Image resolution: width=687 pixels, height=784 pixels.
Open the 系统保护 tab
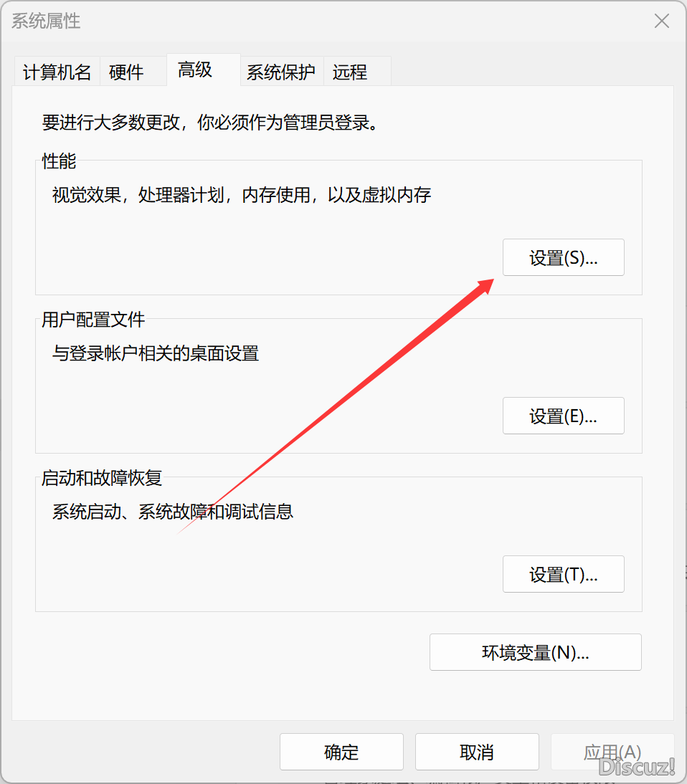(281, 72)
